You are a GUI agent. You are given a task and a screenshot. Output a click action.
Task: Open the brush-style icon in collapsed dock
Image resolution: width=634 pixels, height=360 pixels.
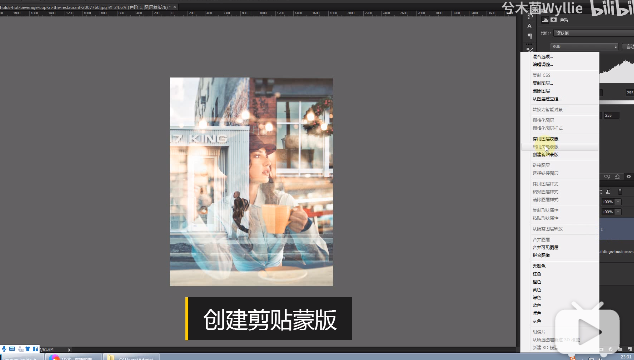(x=530, y=49)
